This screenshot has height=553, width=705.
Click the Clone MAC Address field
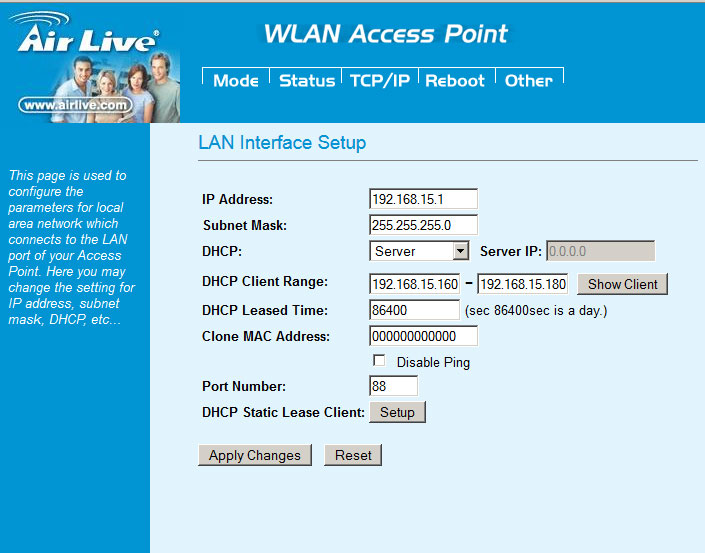coord(423,336)
